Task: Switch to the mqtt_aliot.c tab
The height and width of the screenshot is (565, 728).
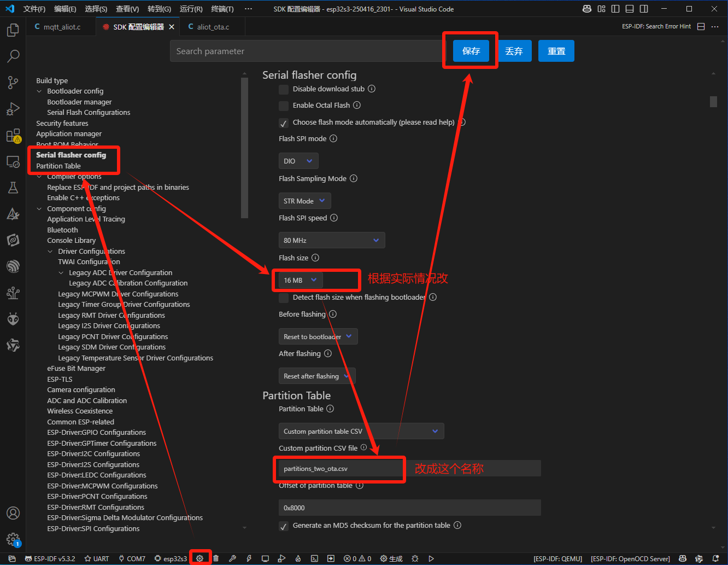Action: [x=62, y=26]
